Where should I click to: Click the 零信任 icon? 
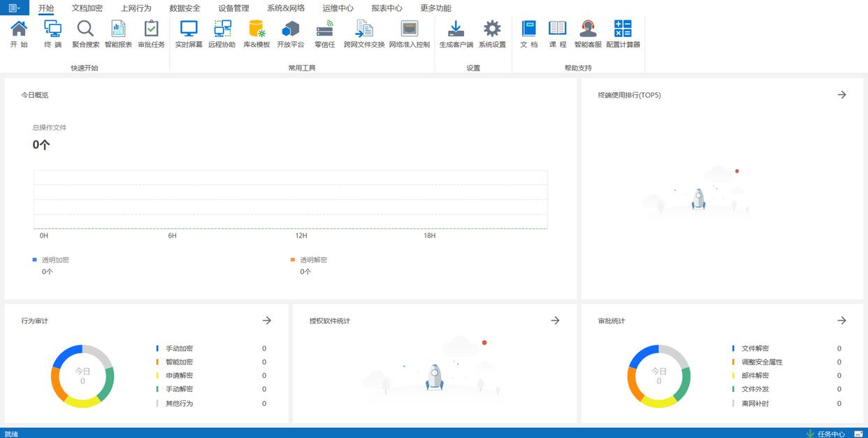pyautogui.click(x=325, y=29)
